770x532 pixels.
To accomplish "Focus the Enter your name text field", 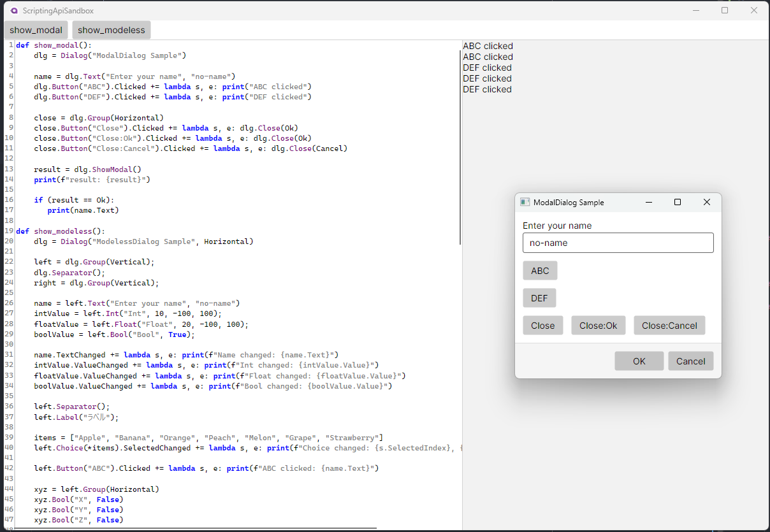I will (618, 243).
